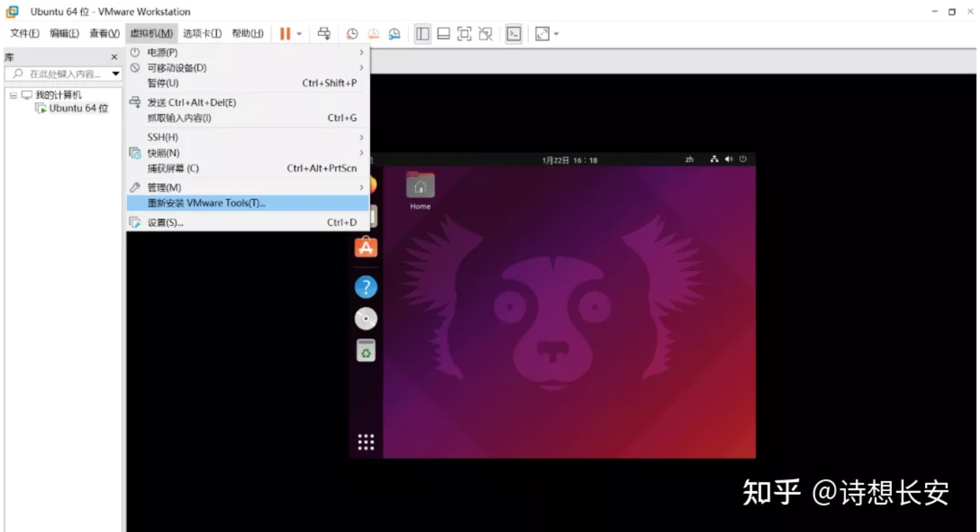
Task: Open the pause button's dropdown arrow
Action: click(x=298, y=33)
